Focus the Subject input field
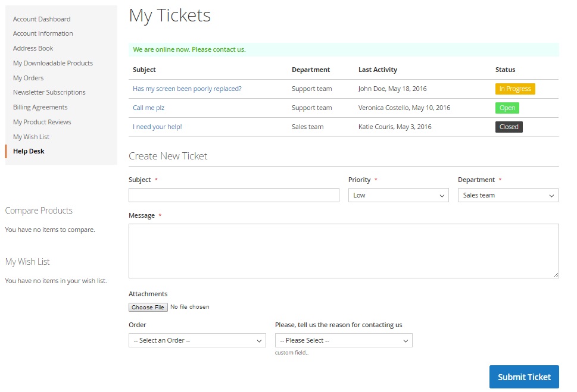Image resolution: width=577 pixels, height=392 pixels. [x=234, y=195]
